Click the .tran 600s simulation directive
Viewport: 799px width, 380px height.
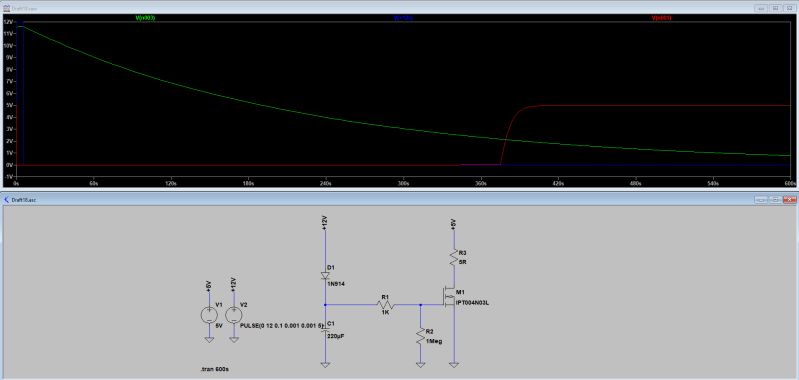click(214, 368)
